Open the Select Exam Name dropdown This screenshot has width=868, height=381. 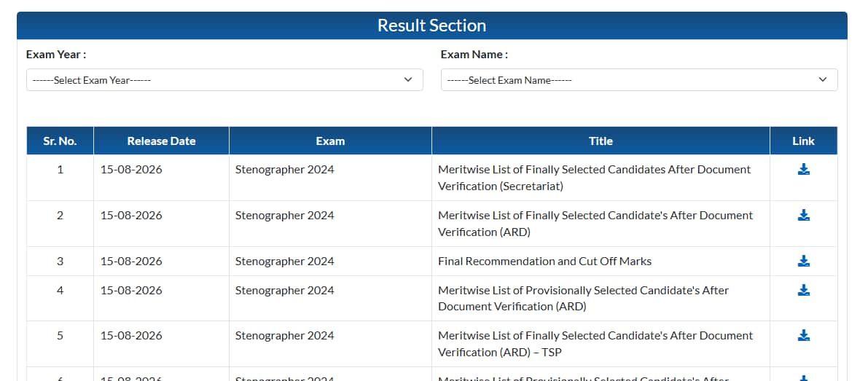tap(639, 79)
